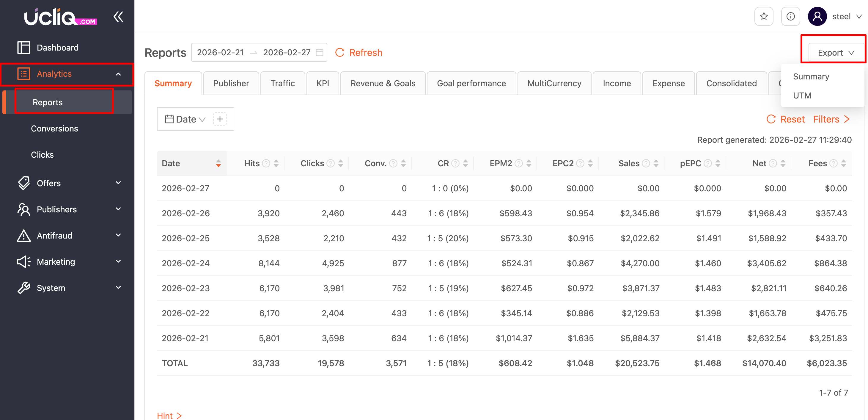Click the Refresh button

(x=359, y=53)
